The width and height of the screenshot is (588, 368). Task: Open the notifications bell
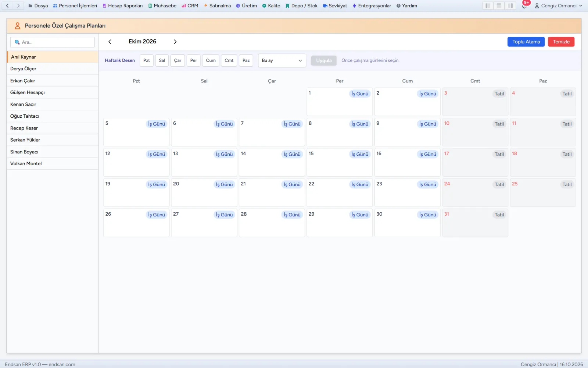[x=524, y=6]
